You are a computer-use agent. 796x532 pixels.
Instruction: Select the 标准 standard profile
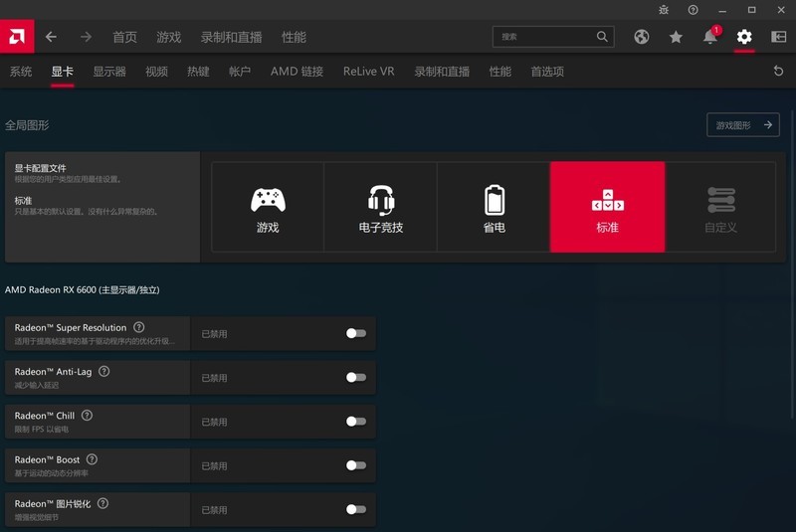pos(608,207)
